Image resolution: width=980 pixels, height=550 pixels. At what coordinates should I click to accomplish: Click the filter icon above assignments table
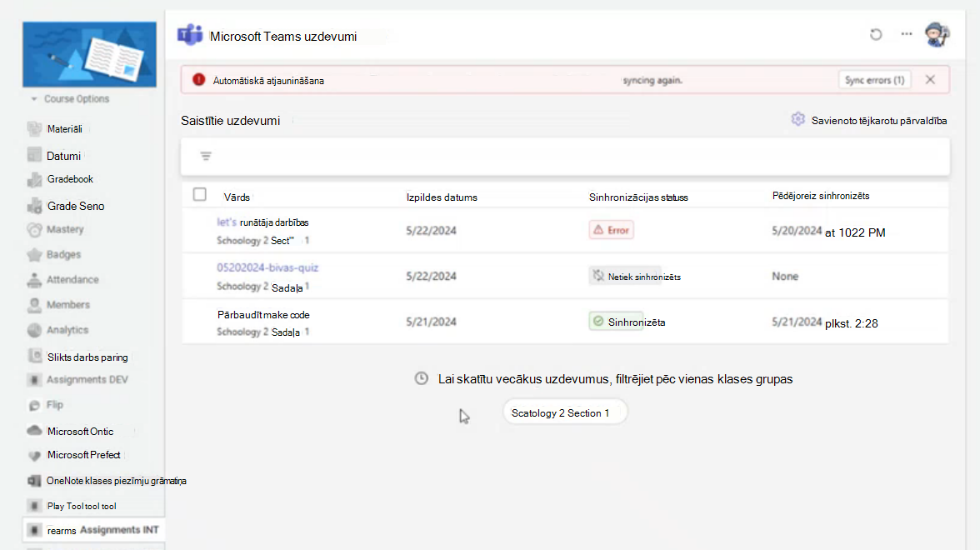pyautogui.click(x=206, y=157)
